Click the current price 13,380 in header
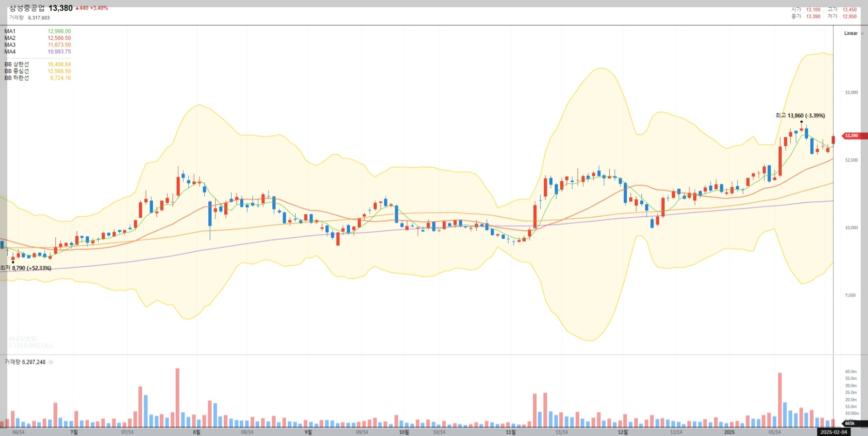Image resolution: width=868 pixels, height=436 pixels. click(61, 8)
